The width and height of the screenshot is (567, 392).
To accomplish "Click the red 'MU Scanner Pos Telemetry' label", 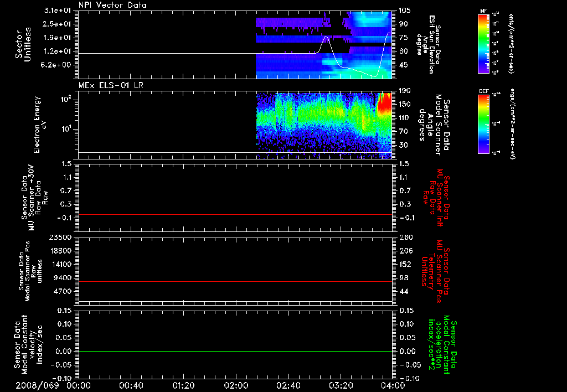I will click(435, 271).
